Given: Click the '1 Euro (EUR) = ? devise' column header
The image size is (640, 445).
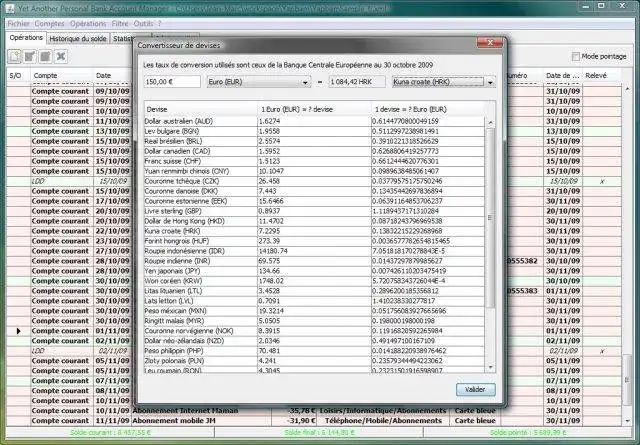Looking at the screenshot, I should (x=314, y=109).
